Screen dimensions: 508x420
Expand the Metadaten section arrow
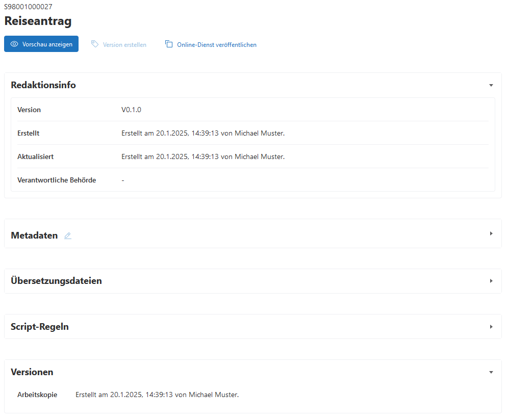(x=491, y=233)
